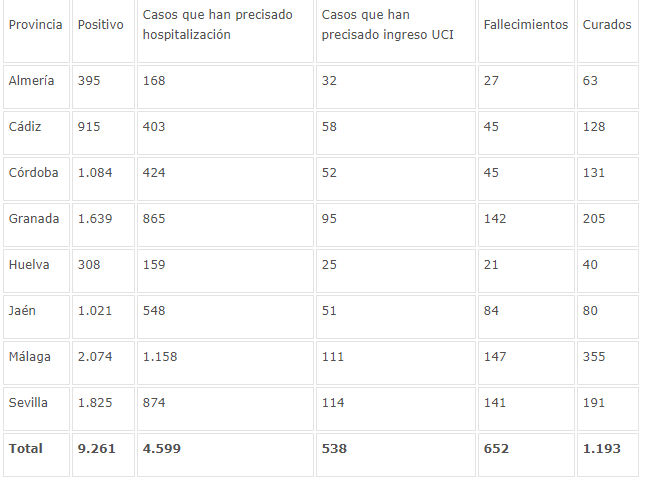Select the Almería province cell
Screen dimensions: 646x482
[31, 80]
